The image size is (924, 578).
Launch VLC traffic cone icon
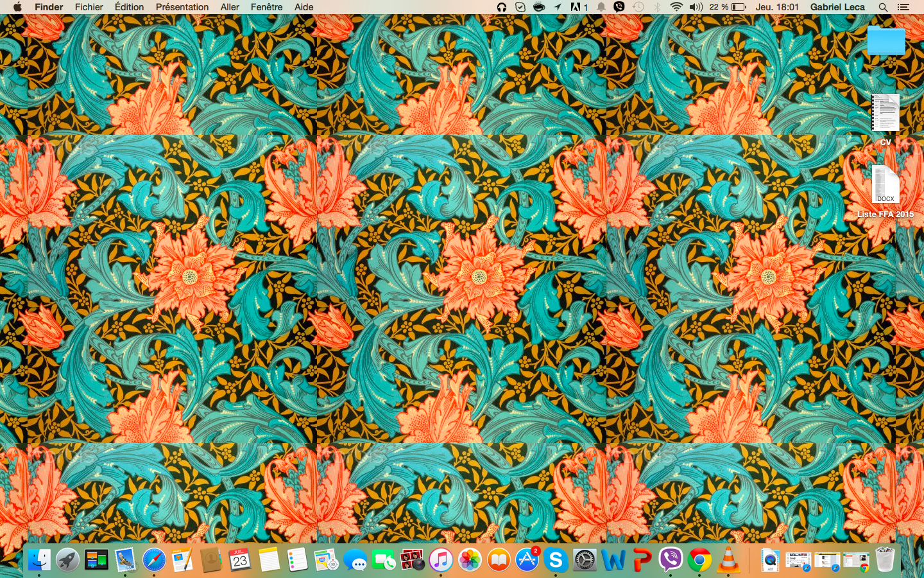(x=728, y=560)
